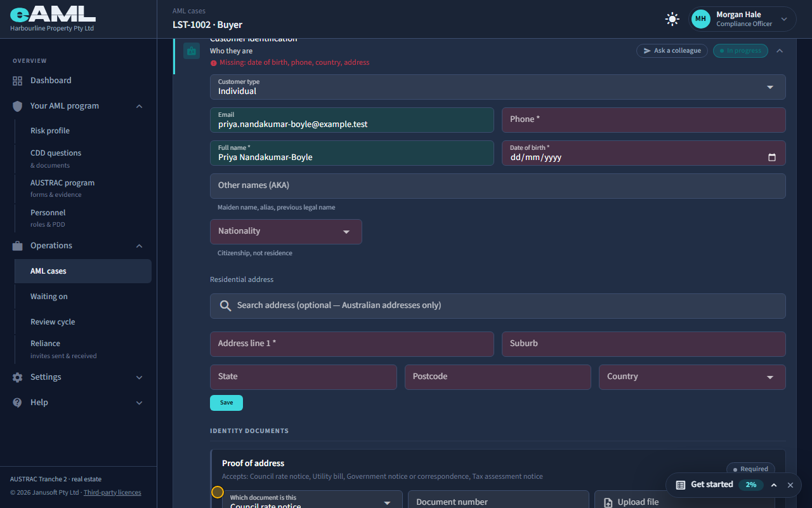Click the Address line 1 field
Viewport: 812px width, 508px height.
pos(352,344)
